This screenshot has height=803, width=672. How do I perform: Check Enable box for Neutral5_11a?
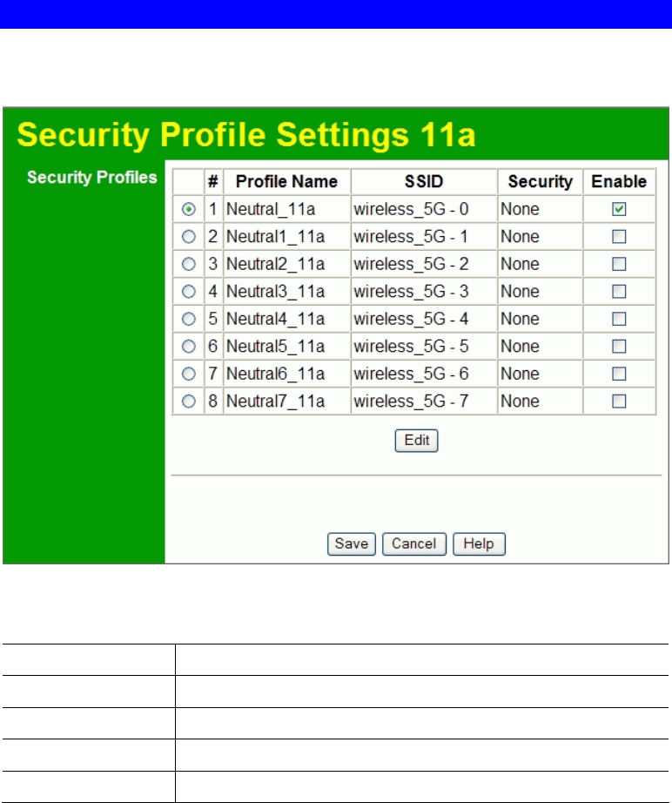pyautogui.click(x=619, y=347)
